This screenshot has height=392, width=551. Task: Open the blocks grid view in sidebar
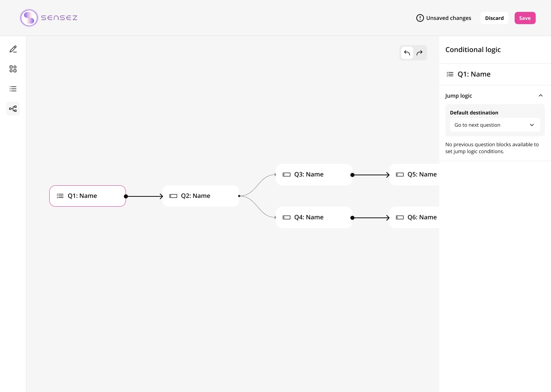(13, 69)
